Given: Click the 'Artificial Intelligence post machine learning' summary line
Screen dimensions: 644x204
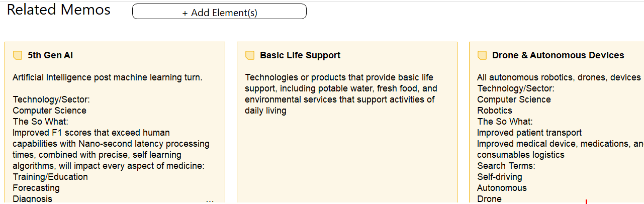Looking at the screenshot, I should click(x=108, y=77).
